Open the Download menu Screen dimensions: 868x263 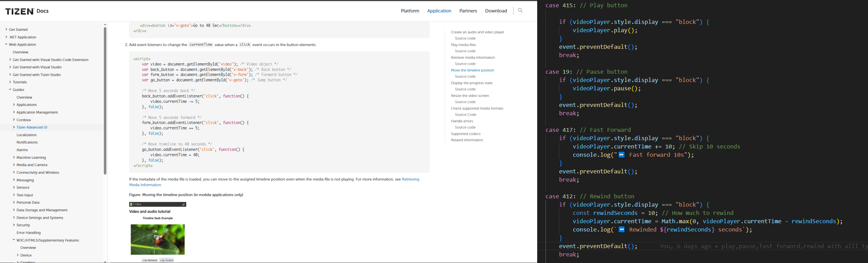tap(496, 11)
